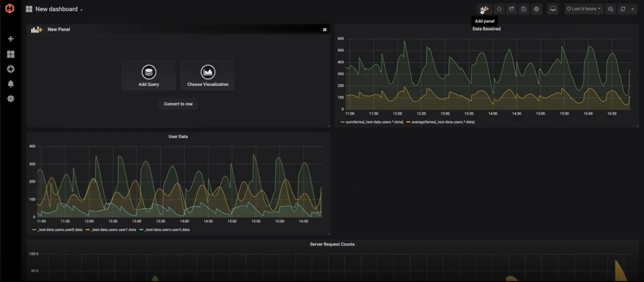Toggle user0.data series in User Data legend

pyautogui.click(x=57, y=229)
